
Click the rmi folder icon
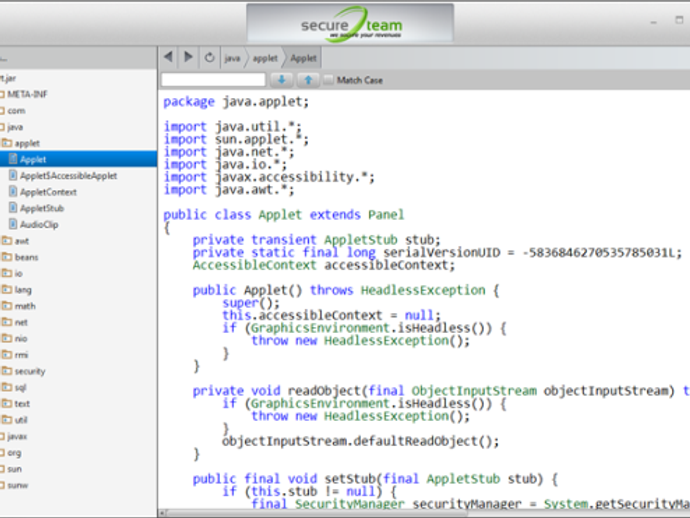coord(7,355)
